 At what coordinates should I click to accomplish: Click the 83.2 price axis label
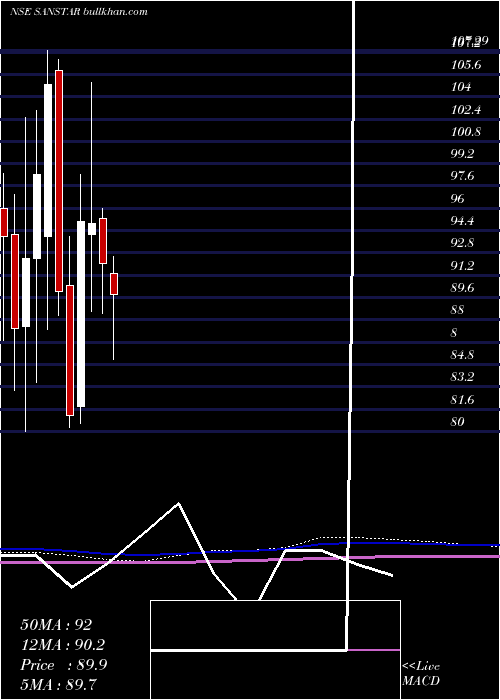(462, 377)
